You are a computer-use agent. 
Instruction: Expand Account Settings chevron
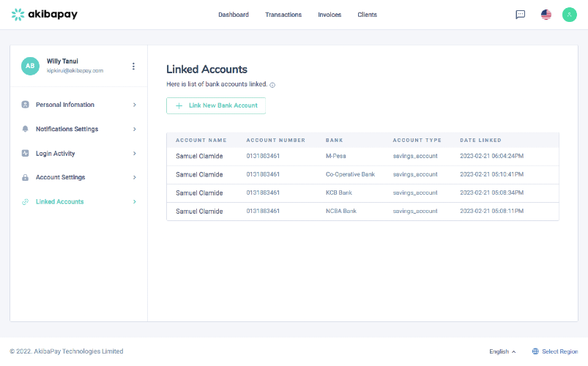[x=134, y=177]
